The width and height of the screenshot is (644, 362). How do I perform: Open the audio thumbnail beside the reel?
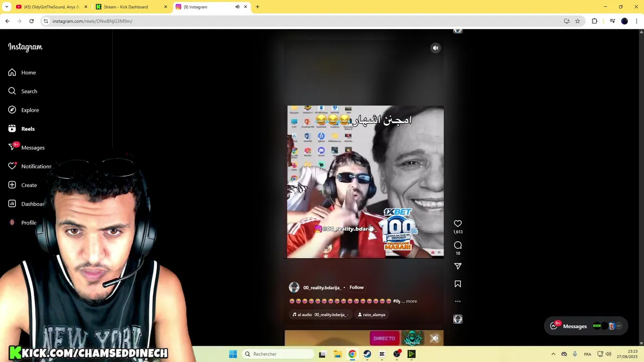[458, 319]
